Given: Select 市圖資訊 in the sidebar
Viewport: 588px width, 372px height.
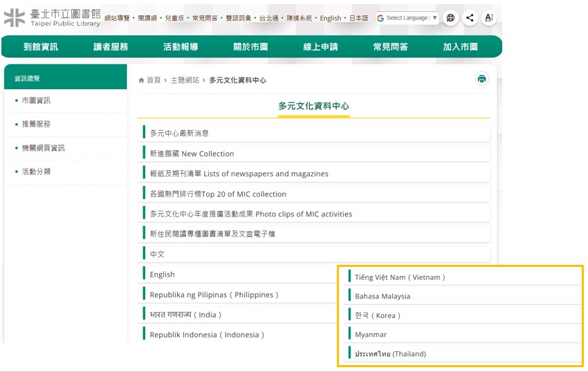Looking at the screenshot, I should click(36, 100).
